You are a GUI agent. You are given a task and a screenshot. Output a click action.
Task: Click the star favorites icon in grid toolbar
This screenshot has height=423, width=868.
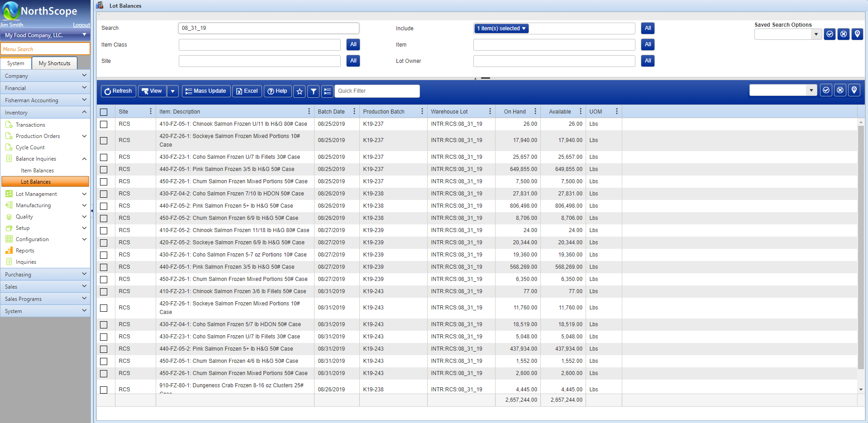[x=299, y=91]
